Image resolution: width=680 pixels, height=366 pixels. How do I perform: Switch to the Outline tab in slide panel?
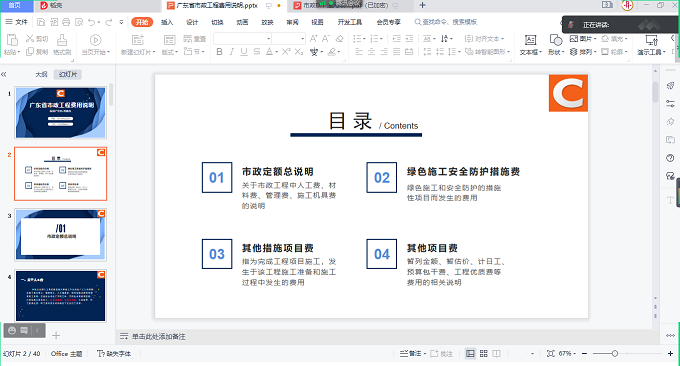click(x=41, y=74)
